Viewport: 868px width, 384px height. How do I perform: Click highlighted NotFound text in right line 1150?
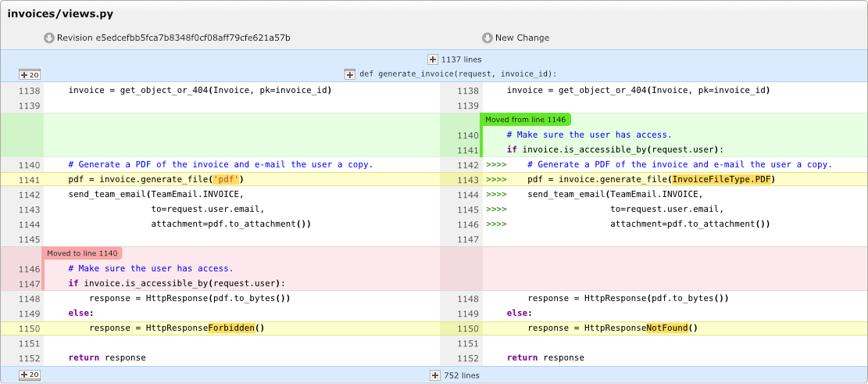coord(667,328)
